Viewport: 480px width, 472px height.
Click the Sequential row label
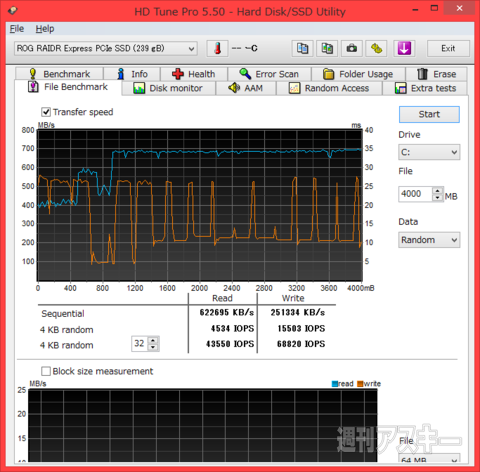point(63,314)
